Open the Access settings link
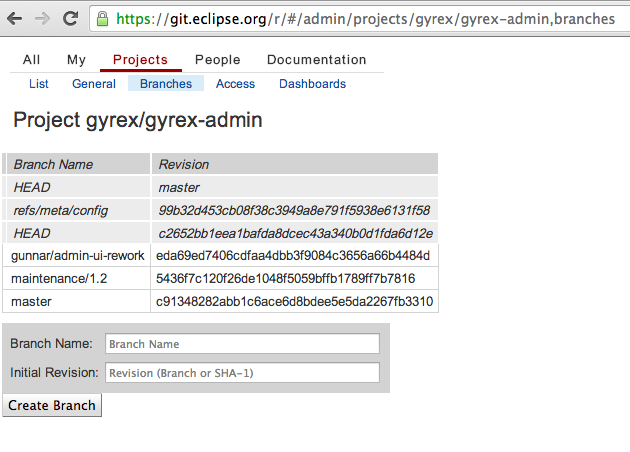This screenshot has width=630, height=452. (x=235, y=84)
